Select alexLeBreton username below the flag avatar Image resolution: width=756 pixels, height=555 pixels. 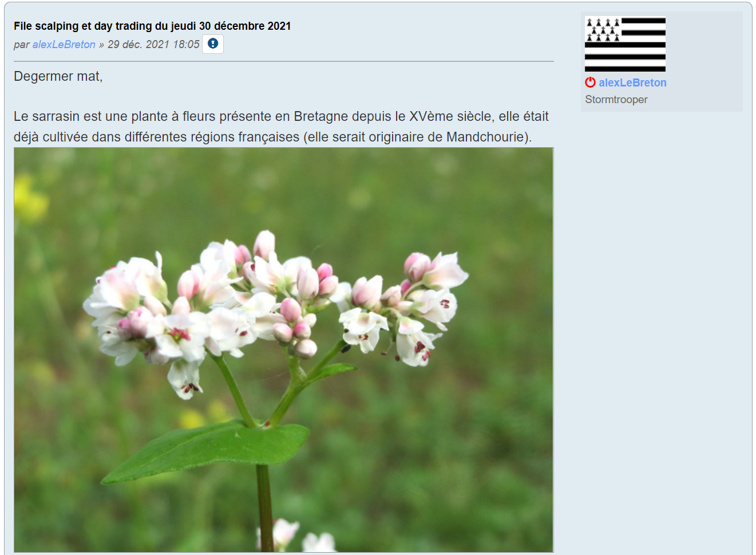click(x=632, y=82)
